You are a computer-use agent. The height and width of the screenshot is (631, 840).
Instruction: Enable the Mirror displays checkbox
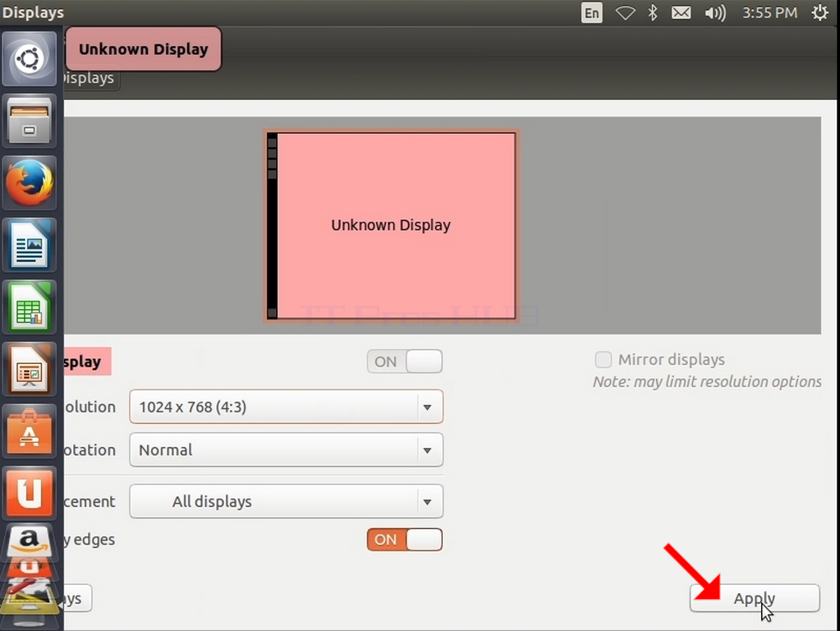click(x=604, y=359)
